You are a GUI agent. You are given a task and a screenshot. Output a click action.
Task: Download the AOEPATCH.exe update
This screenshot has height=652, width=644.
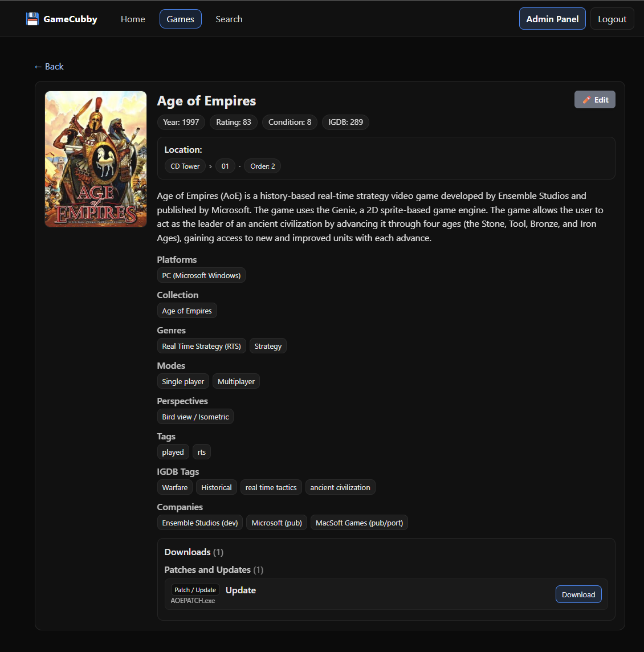coord(578,594)
